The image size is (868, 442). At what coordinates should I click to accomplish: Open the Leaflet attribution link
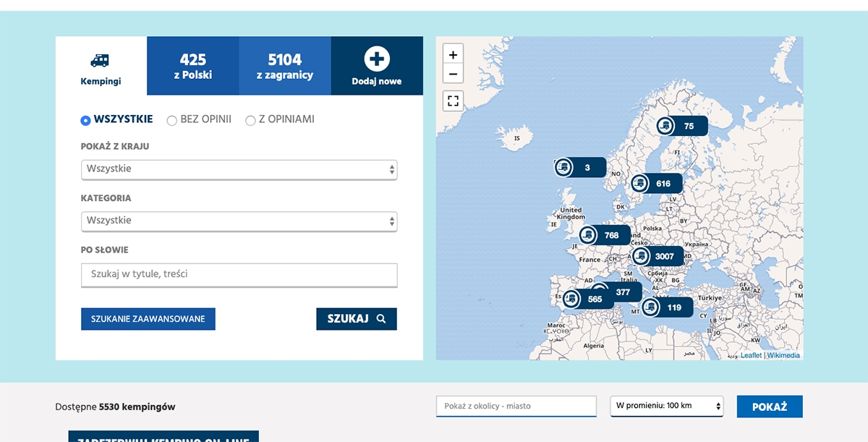tap(751, 355)
